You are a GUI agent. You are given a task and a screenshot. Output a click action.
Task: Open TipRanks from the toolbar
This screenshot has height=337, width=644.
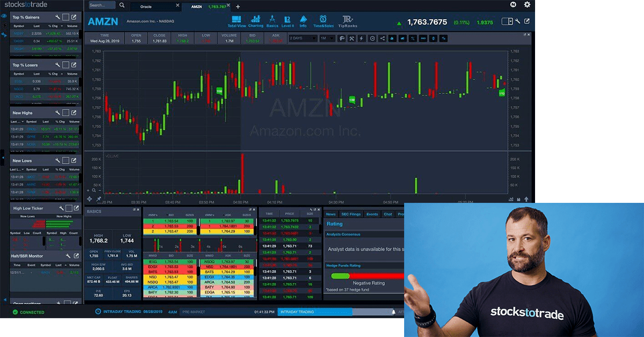[347, 21]
